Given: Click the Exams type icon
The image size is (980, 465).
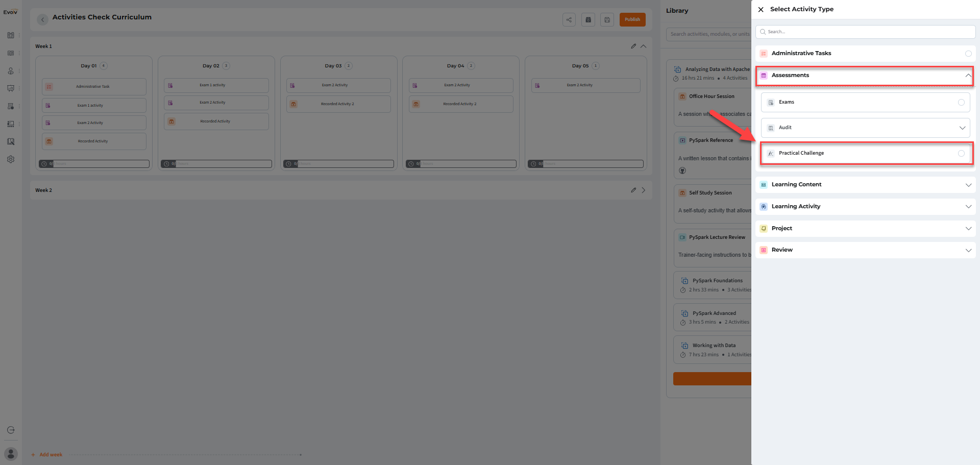Looking at the screenshot, I should [771, 103].
